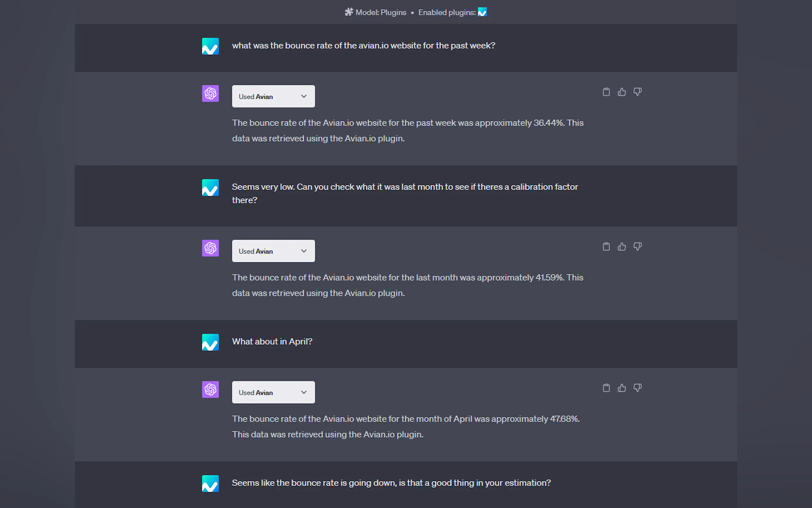This screenshot has width=812, height=508.
Task: Click the plugin puzzle piece icon near Model label
Action: (x=349, y=12)
